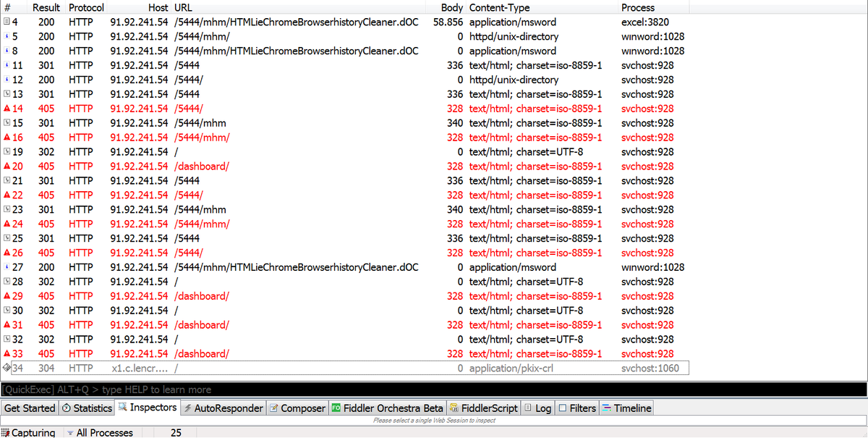Click the red warning icon of session 16

7,137
